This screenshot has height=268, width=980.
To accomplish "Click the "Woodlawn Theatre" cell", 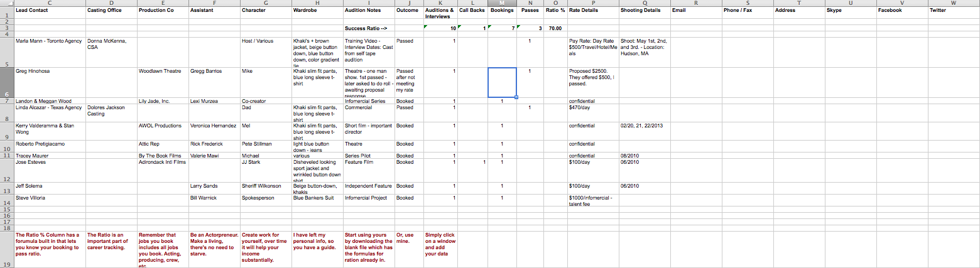I will [x=163, y=82].
